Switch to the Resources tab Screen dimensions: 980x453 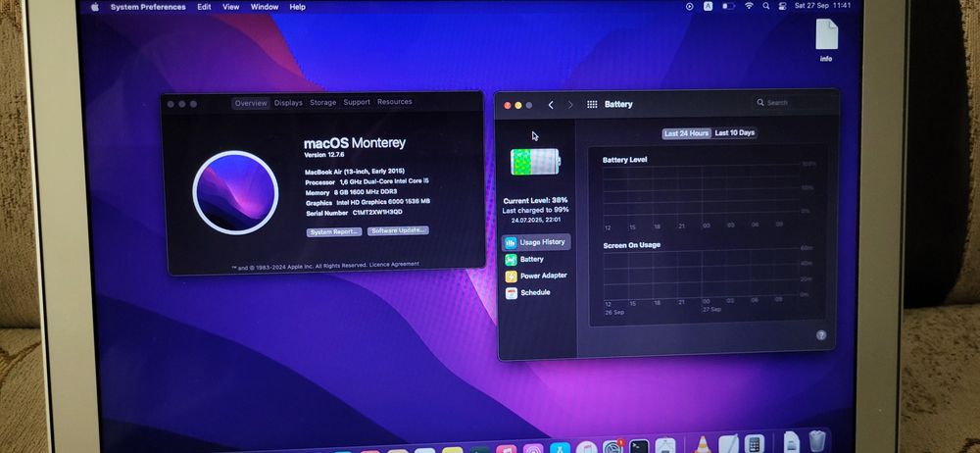click(x=394, y=101)
